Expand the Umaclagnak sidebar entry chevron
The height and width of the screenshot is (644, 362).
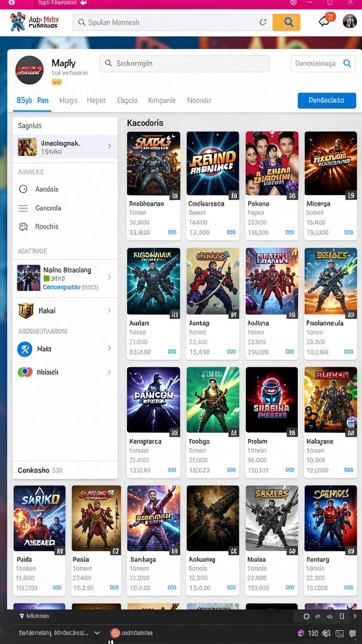[x=109, y=146]
